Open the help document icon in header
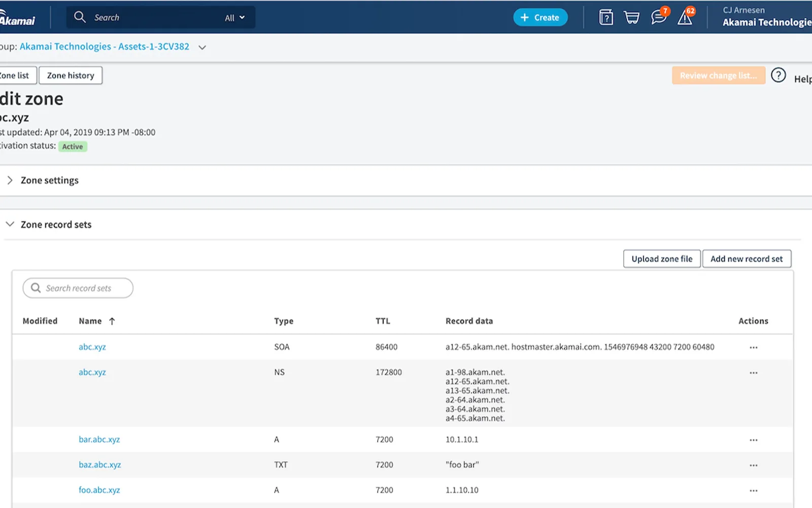 pos(606,17)
